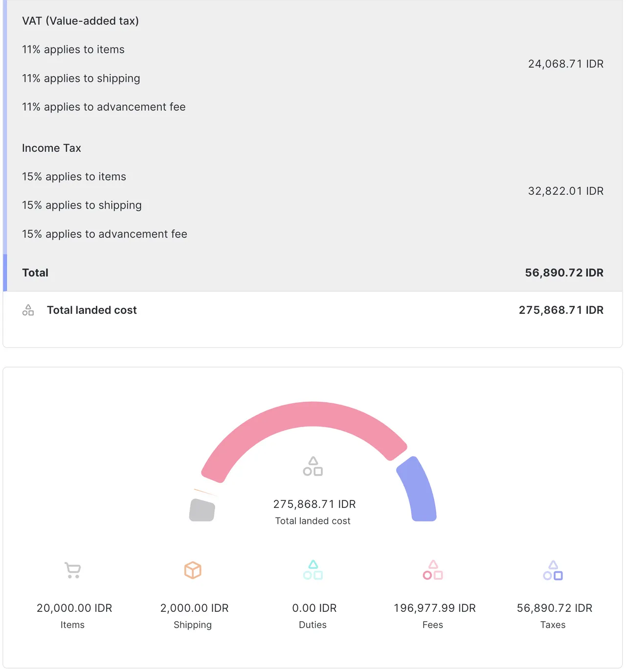Click the Income Tax heading

click(x=51, y=148)
